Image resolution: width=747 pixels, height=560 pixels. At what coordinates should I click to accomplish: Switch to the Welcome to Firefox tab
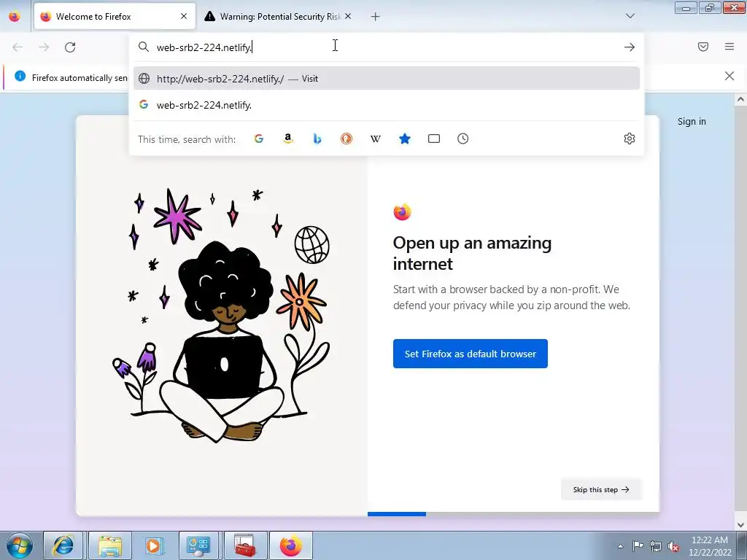click(x=115, y=17)
